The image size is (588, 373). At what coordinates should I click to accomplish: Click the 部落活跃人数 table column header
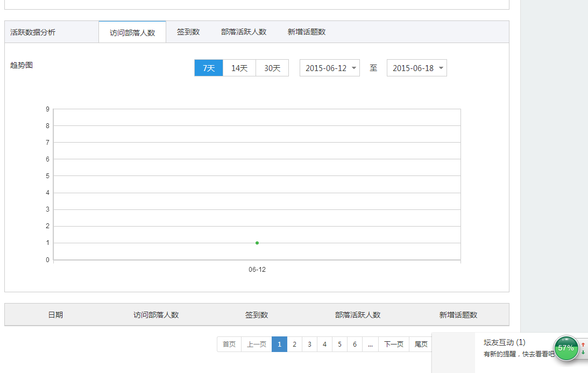[x=358, y=315]
